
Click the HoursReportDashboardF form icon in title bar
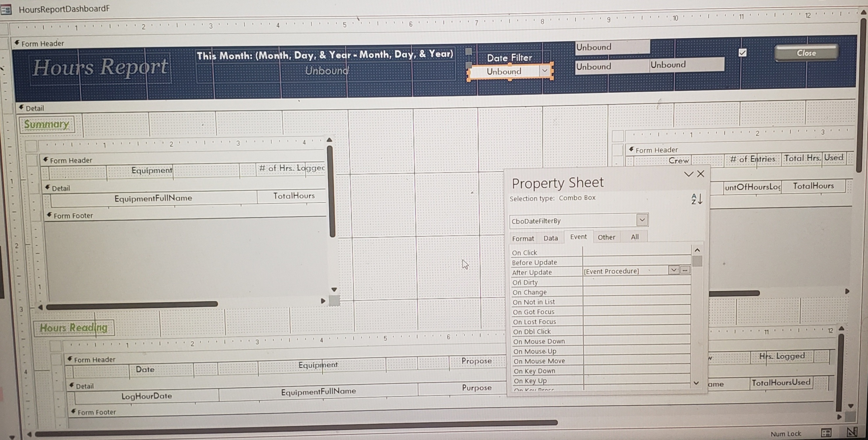(6, 9)
